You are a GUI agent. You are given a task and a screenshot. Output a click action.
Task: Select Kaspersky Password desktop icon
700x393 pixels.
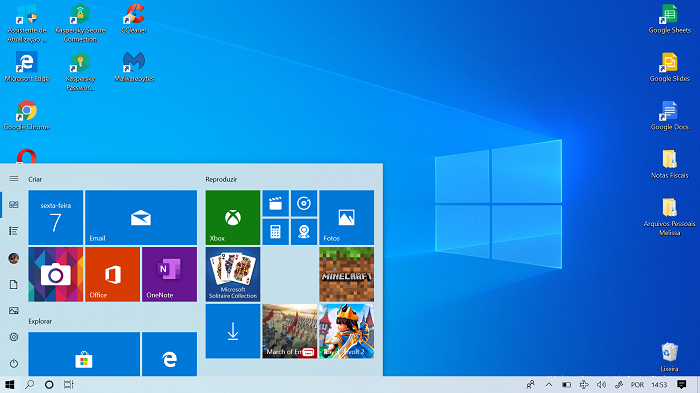(80, 71)
